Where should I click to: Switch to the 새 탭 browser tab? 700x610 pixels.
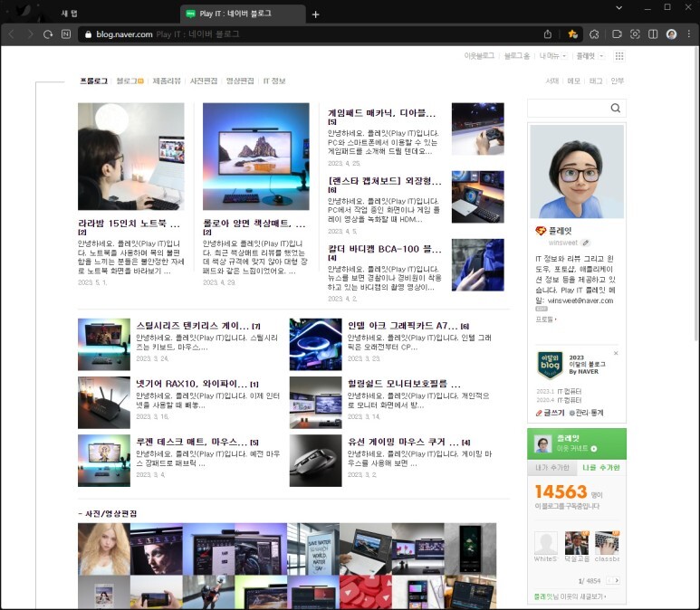(x=69, y=14)
